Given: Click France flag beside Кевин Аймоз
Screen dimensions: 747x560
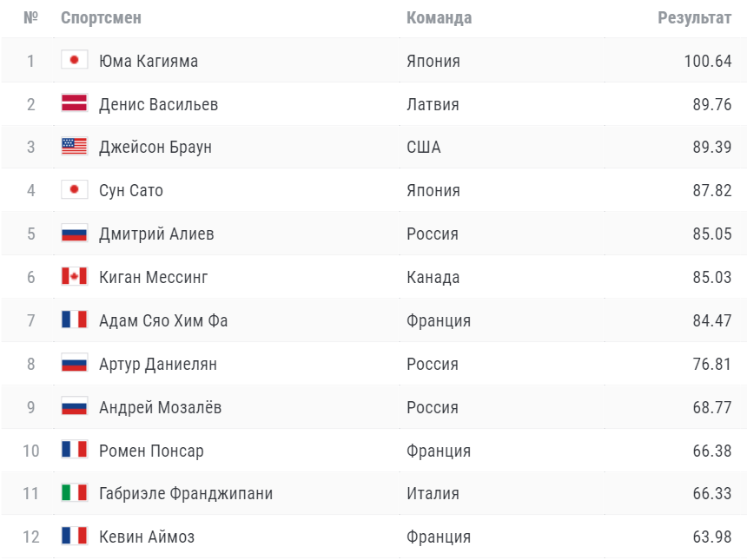Looking at the screenshot, I should coord(74,537).
